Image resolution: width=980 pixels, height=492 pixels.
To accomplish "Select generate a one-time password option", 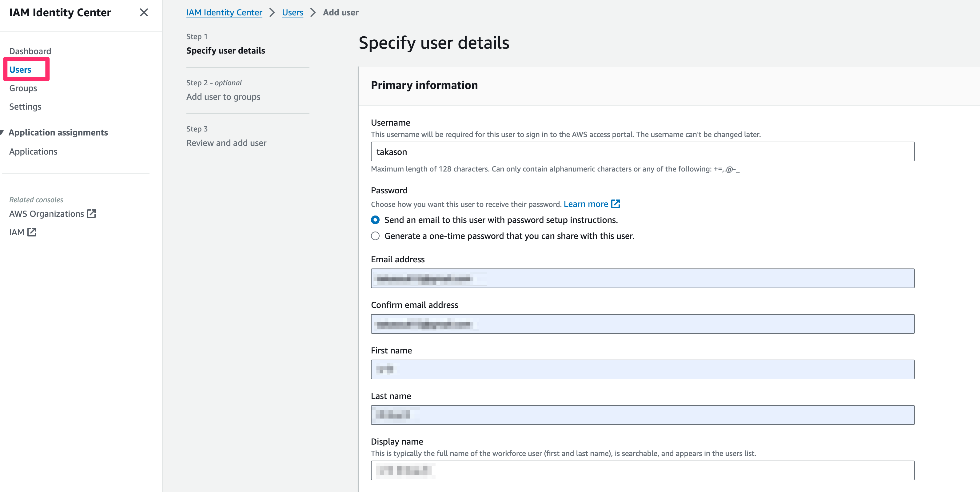I will tap(375, 236).
